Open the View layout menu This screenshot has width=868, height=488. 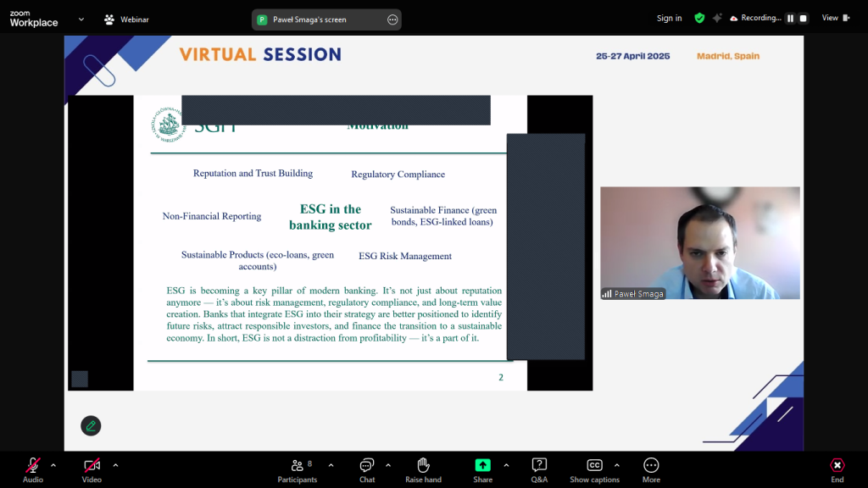click(834, 18)
